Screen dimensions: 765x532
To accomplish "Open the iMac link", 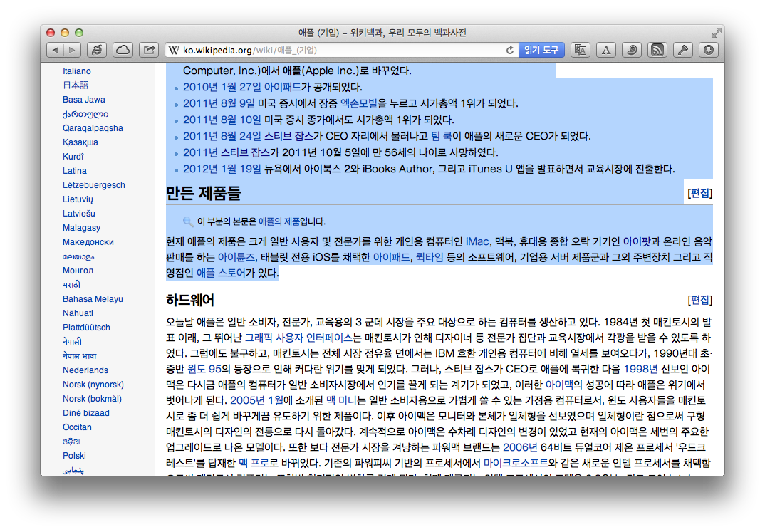I will click(477, 241).
